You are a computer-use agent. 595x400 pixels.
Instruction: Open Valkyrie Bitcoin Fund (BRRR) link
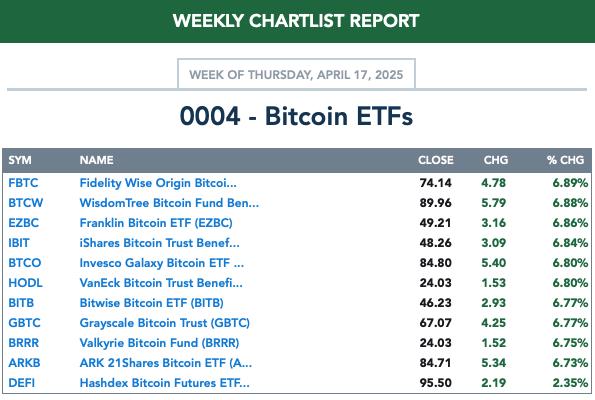point(159,343)
